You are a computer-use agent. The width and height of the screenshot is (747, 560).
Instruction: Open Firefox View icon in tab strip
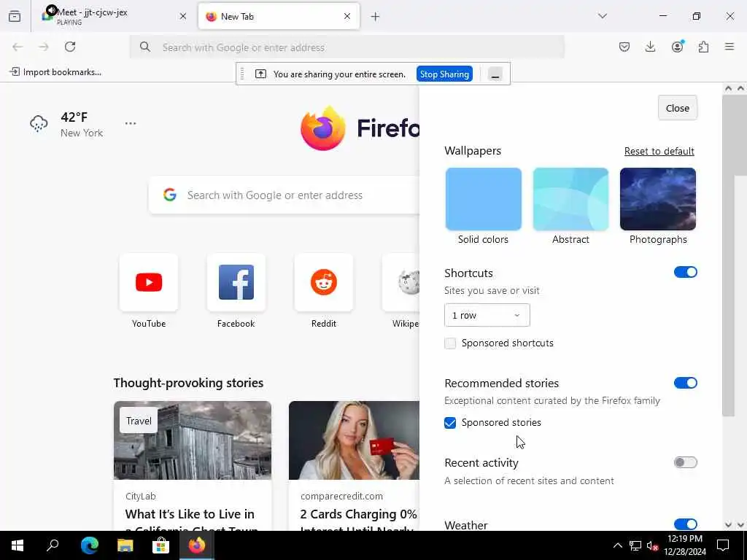point(15,16)
